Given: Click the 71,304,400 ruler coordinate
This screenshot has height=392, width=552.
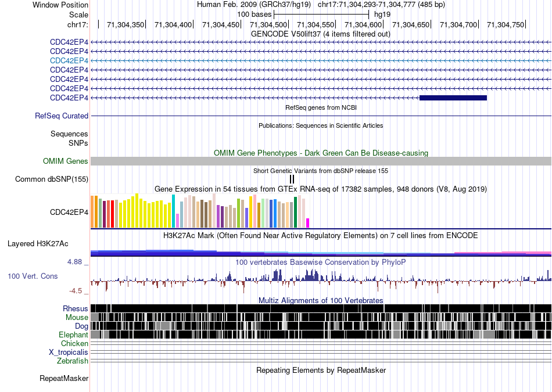Looking at the screenshot, I should (173, 24).
